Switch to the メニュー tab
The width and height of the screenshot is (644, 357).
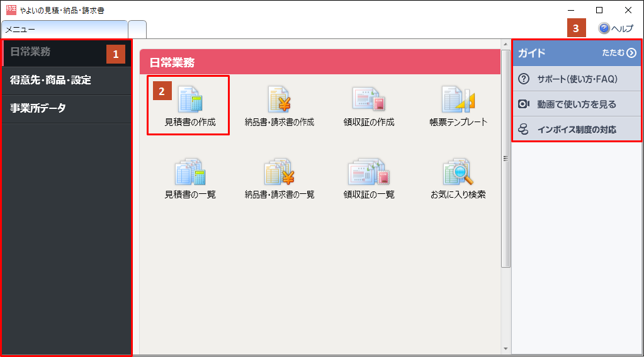(x=64, y=30)
